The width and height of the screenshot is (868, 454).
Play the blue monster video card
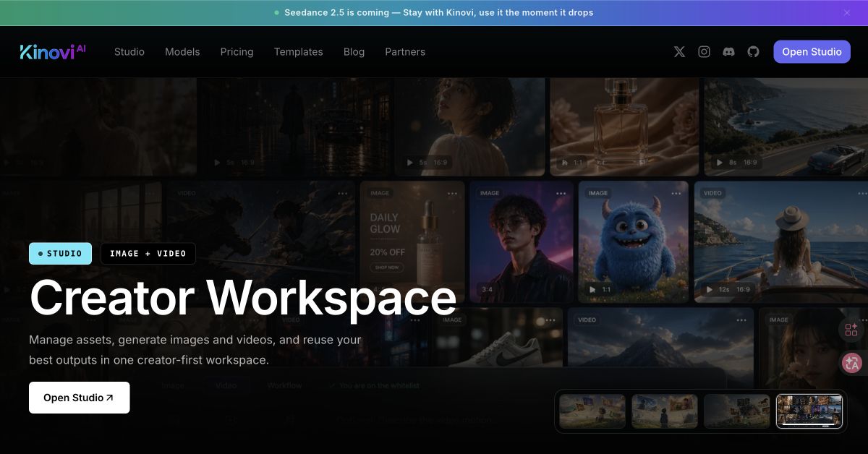pos(592,289)
